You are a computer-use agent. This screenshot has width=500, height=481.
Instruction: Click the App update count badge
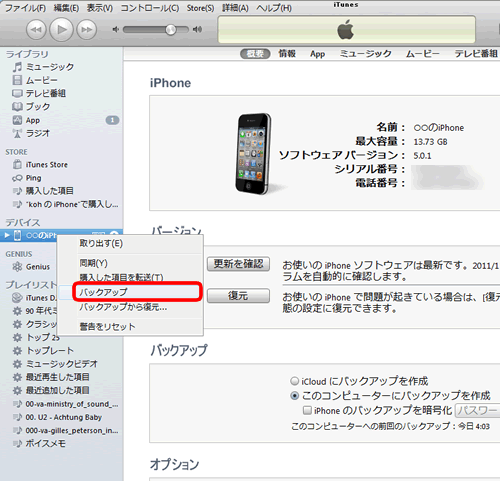point(112,120)
